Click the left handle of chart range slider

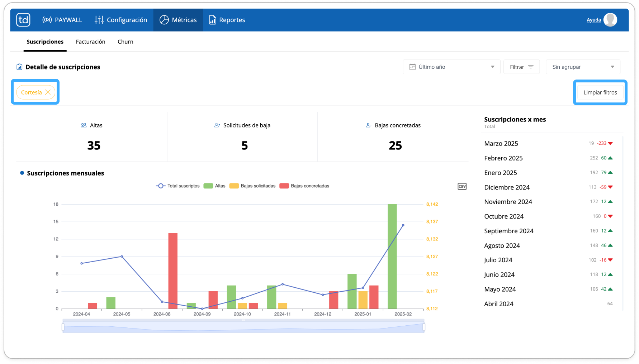click(x=63, y=327)
